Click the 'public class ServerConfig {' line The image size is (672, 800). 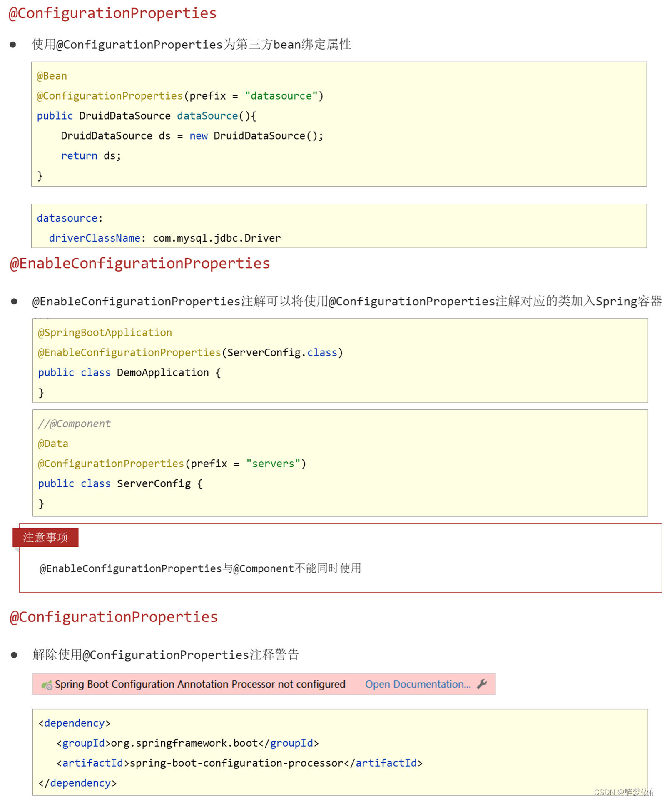pyautogui.click(x=120, y=483)
